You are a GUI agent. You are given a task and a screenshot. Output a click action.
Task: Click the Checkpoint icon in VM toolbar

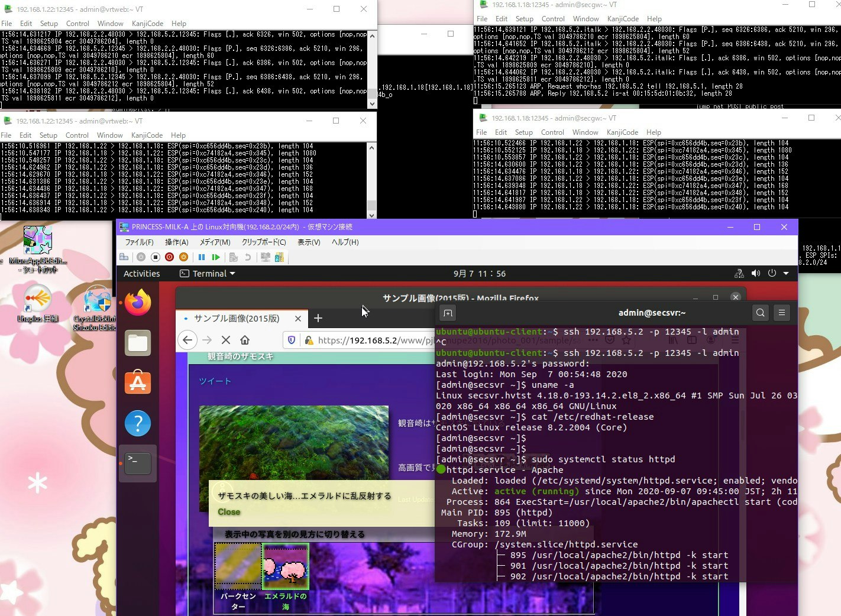[234, 257]
